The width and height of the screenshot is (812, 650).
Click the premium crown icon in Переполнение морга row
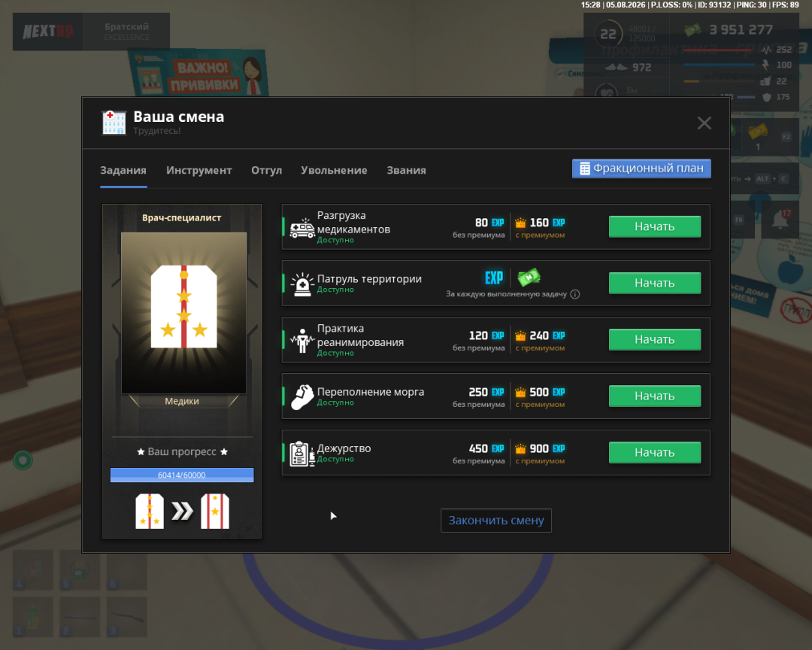pyautogui.click(x=520, y=393)
